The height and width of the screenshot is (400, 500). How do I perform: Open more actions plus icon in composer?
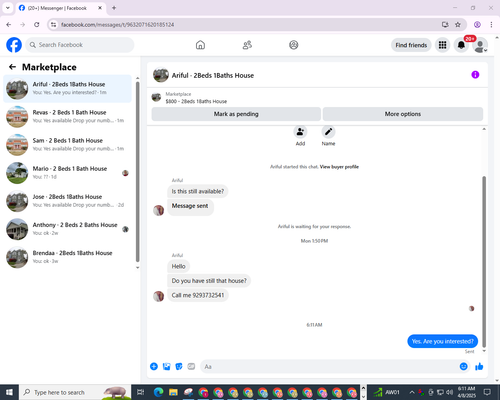154,367
